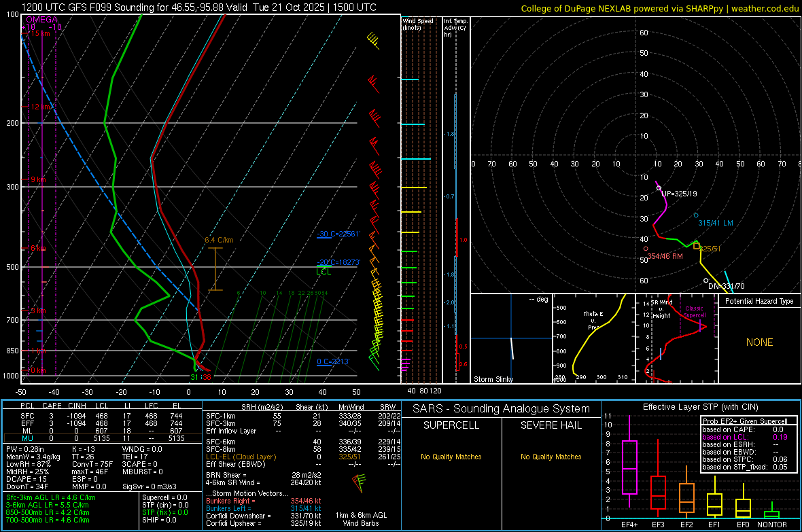
Task: Click the Effective Layer STP (with CIN) title
Action: click(700, 407)
